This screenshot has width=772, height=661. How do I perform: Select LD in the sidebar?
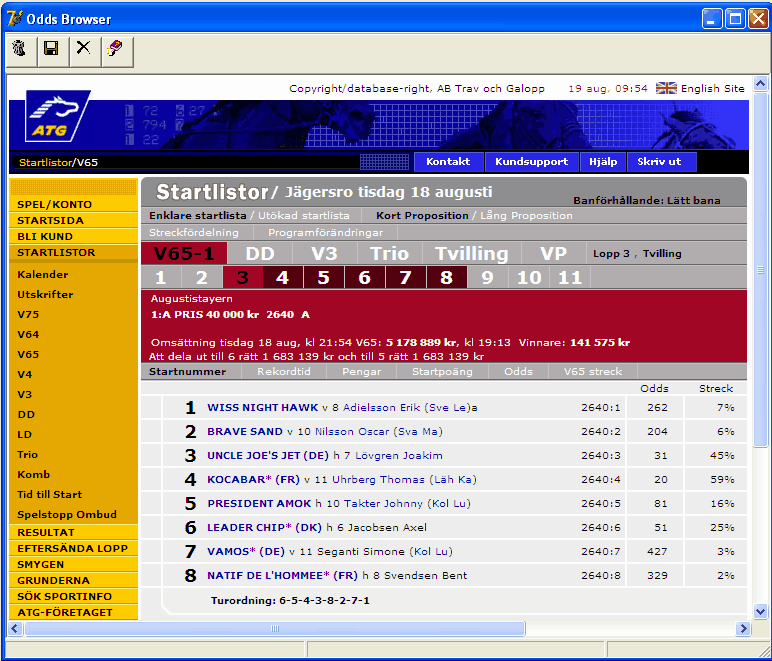25,435
